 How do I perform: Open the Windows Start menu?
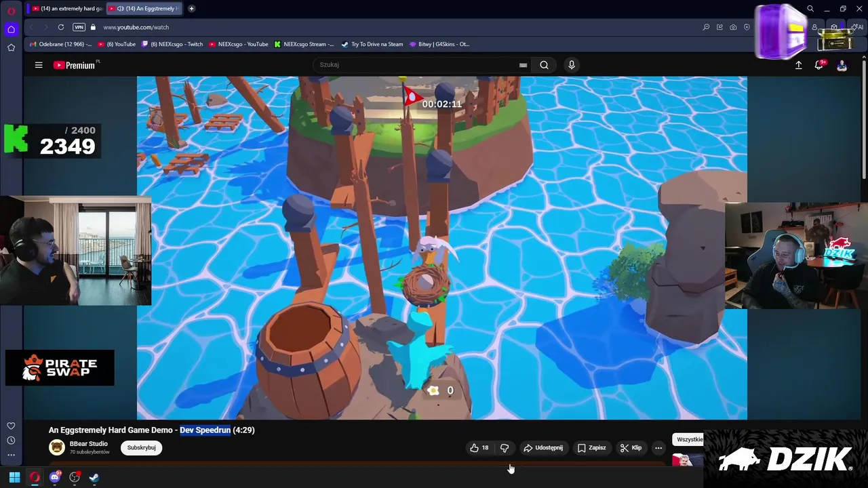[14, 478]
